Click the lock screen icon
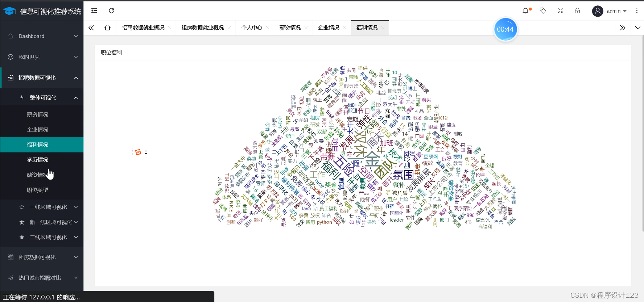 [x=578, y=11]
